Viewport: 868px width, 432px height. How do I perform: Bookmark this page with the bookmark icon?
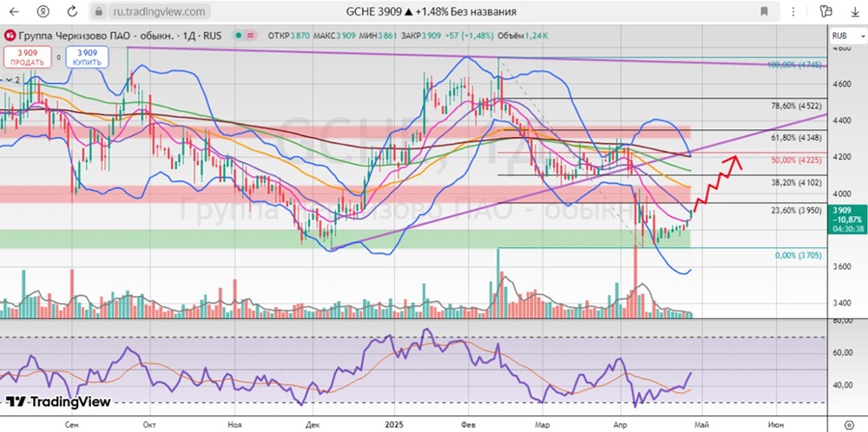click(x=764, y=11)
